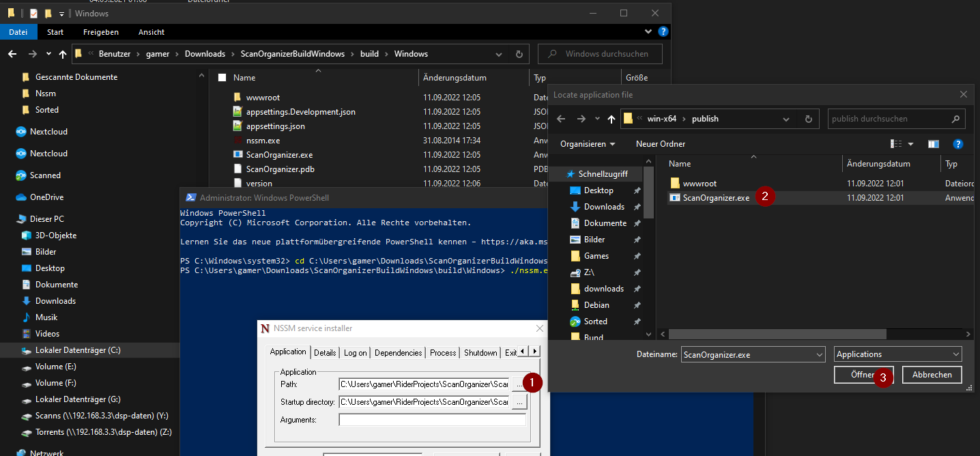Screen dimensions: 980x456
Task: Open the Freigeben ribbon tab
Action: [x=101, y=32]
